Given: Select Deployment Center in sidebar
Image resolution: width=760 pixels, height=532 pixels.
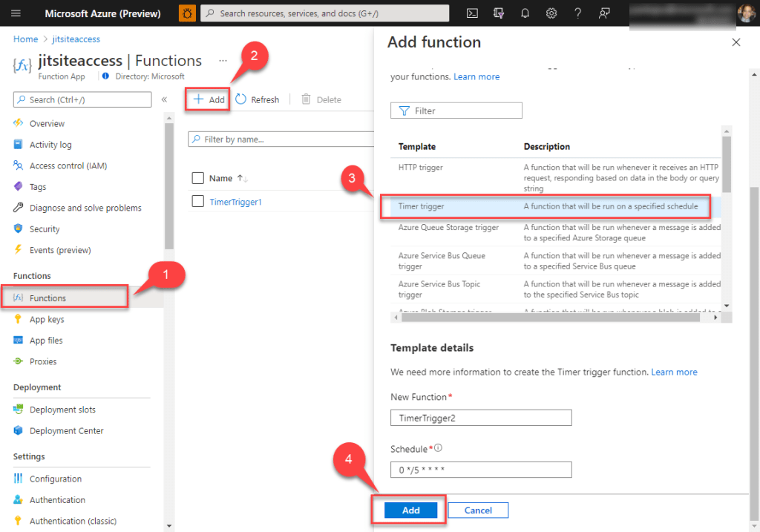Looking at the screenshot, I should 67,430.
